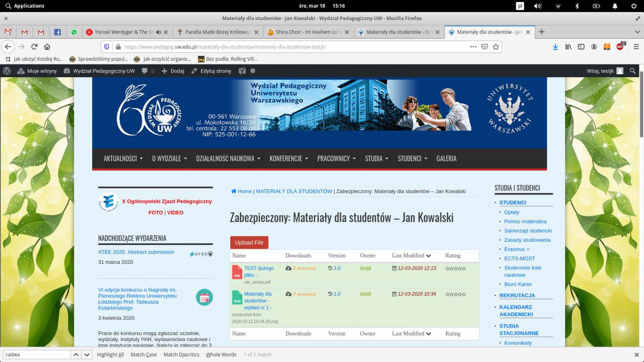Open tracking protection shield panel
Screen dimensions: 644x362
pos(106,47)
